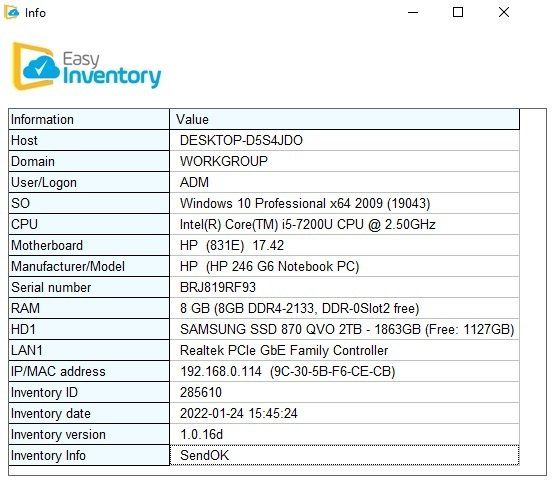Image resolution: width=552 pixels, height=482 pixels.
Task: Maximize the Info window
Action: tap(458, 13)
